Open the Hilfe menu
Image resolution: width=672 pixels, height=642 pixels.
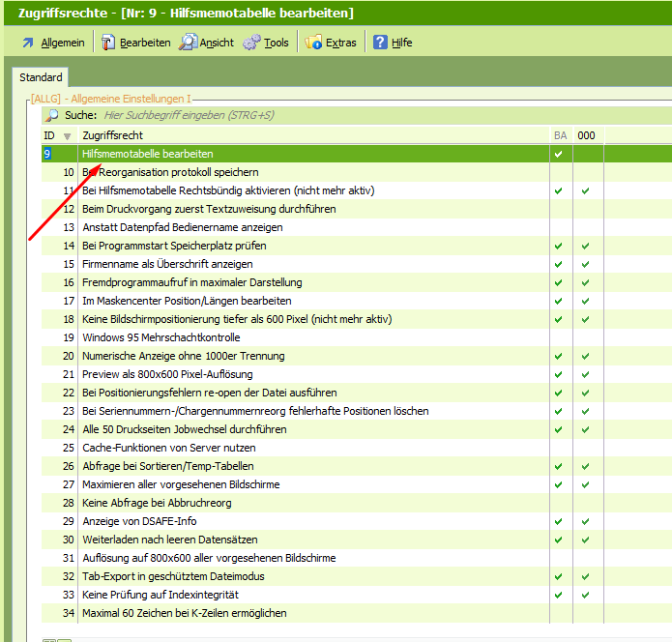coord(401,43)
